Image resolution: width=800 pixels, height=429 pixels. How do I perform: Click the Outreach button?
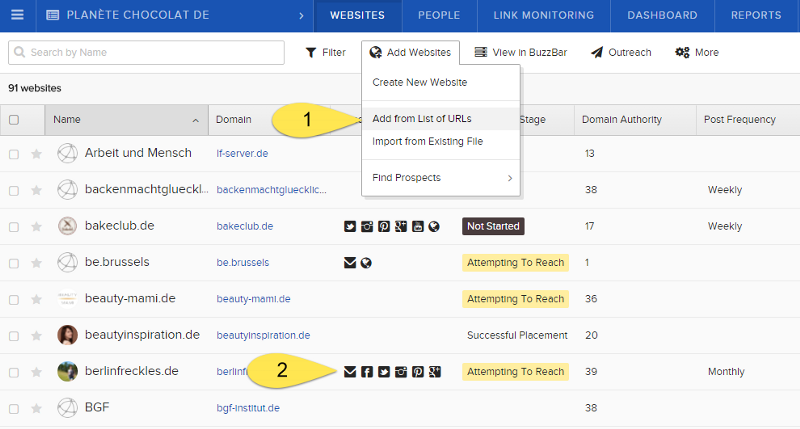[x=621, y=53]
